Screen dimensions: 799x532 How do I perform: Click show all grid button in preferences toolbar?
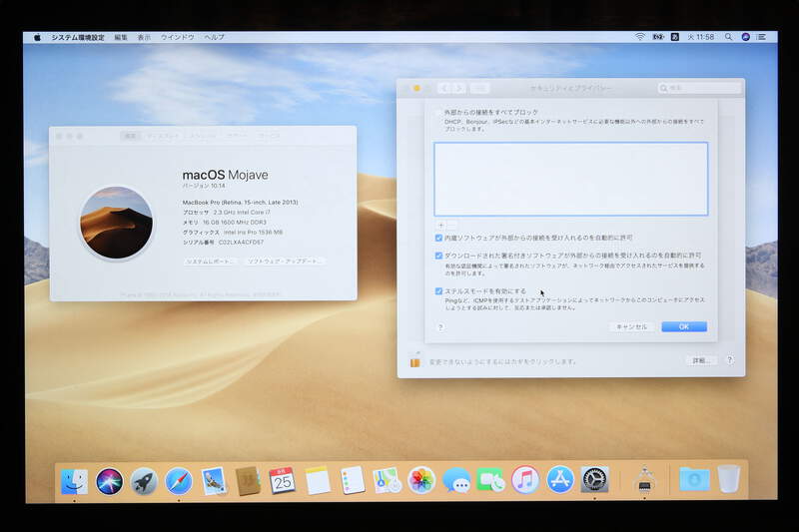pos(480,89)
